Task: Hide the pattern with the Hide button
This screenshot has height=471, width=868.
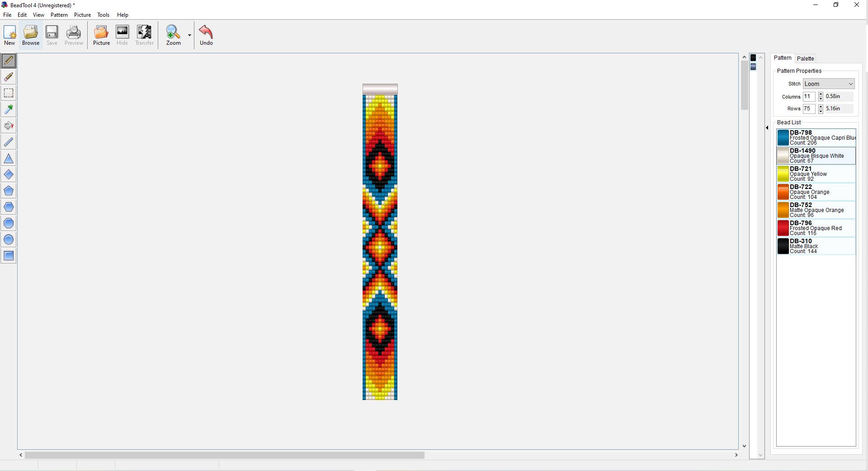Action: coord(122,35)
